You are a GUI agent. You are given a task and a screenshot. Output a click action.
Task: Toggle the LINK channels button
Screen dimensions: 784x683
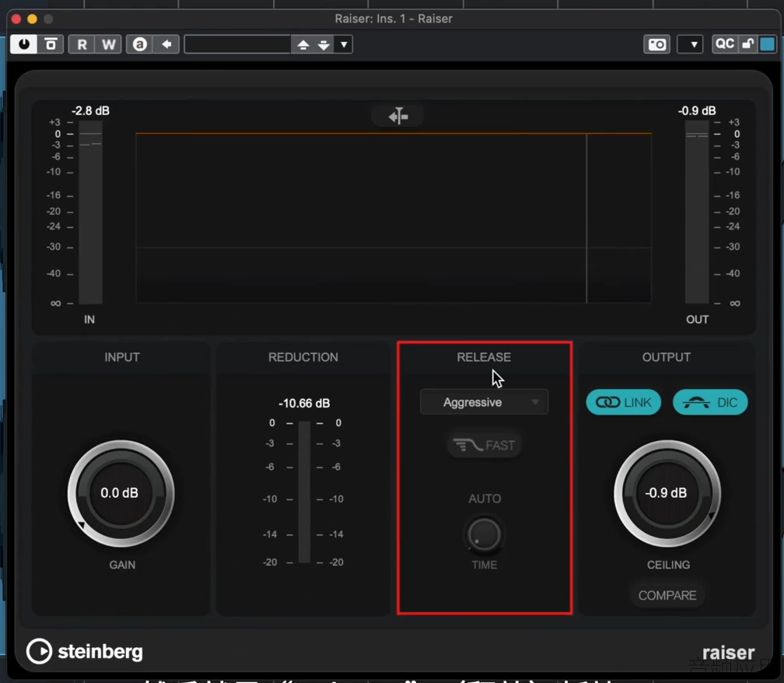click(624, 402)
